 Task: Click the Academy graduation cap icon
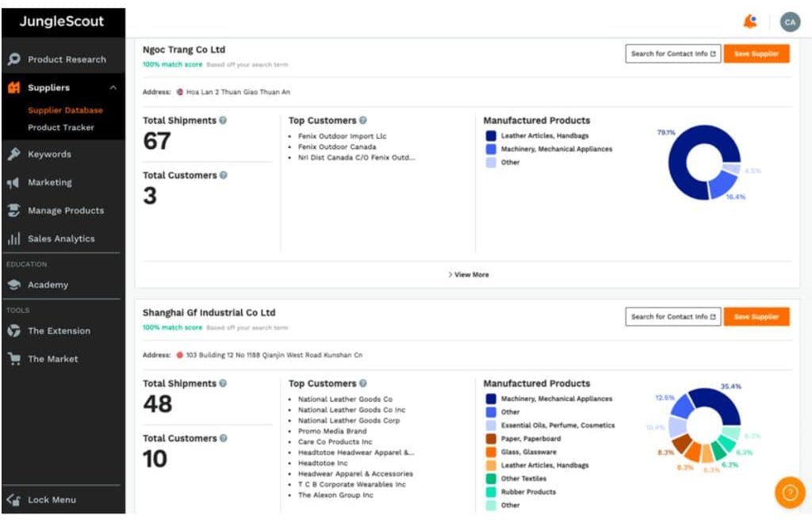14,285
